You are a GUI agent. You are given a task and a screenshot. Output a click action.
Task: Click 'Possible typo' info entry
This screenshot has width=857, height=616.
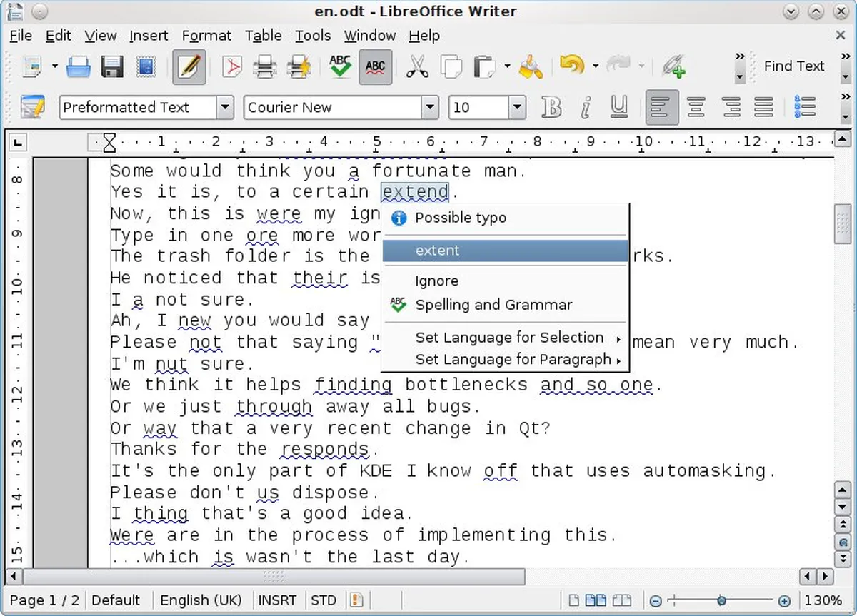(506, 218)
